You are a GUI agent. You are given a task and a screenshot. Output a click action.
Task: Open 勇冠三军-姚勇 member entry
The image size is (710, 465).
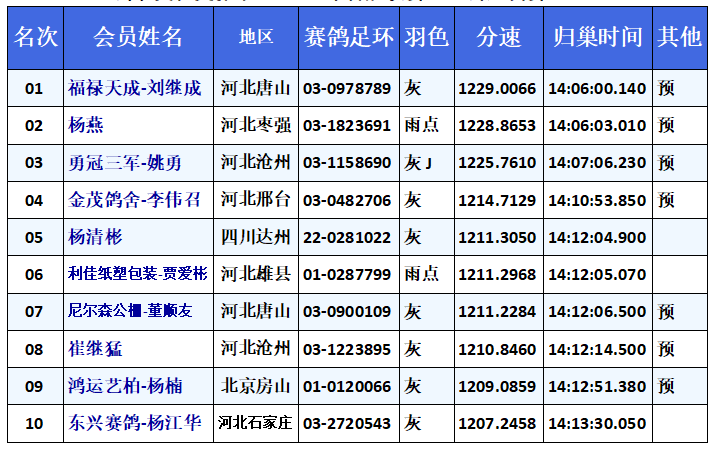coord(125,163)
